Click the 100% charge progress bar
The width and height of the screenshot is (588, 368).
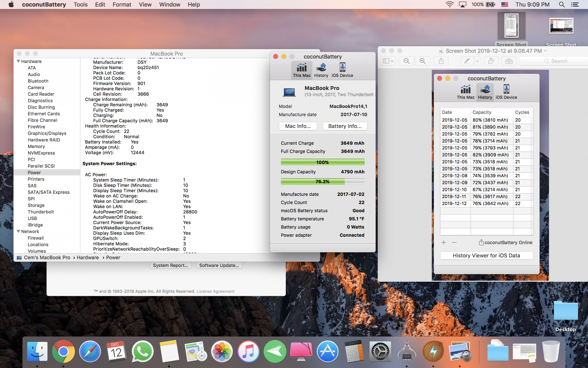pyautogui.click(x=323, y=162)
